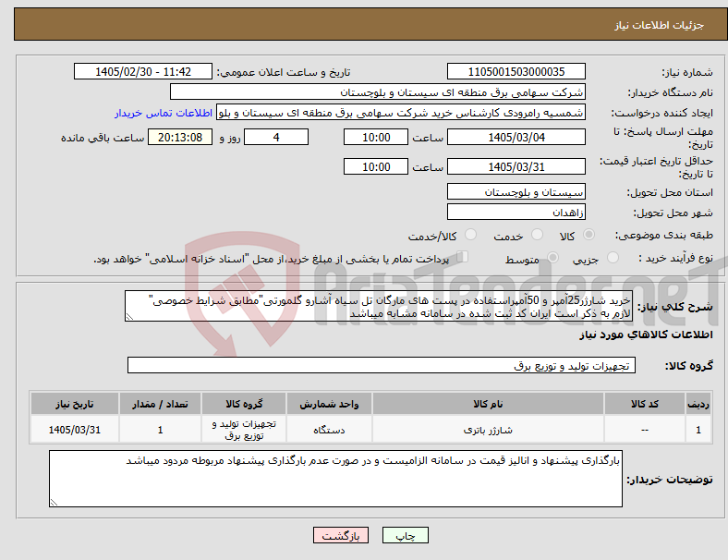Click the استان محل تحویل field
This screenshot has width=728, height=560.
pyautogui.click(x=516, y=192)
